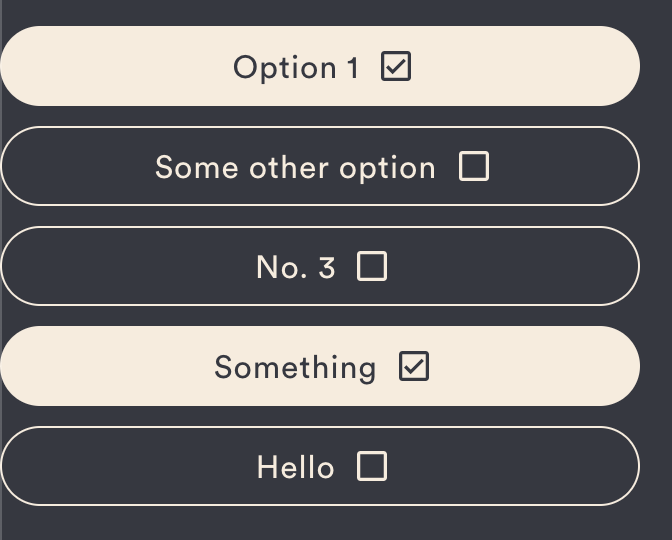Toggle on the last option at bottom
This screenshot has width=672, height=540.
coord(372,466)
